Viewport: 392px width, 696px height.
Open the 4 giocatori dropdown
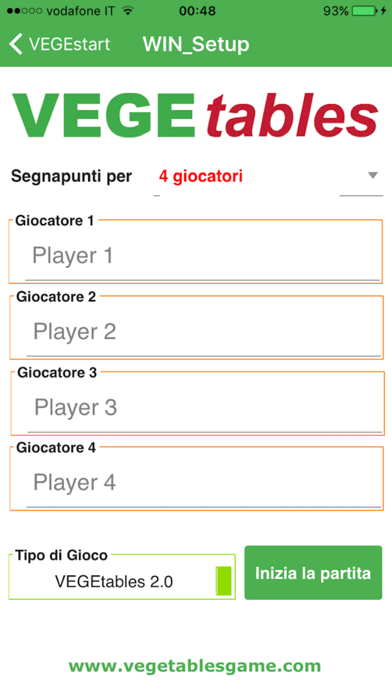coord(268,177)
